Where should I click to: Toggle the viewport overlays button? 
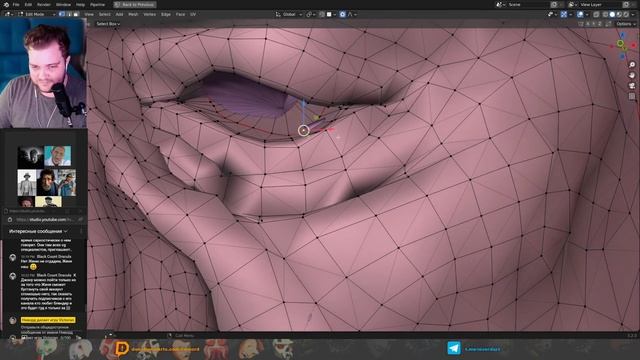point(580,14)
